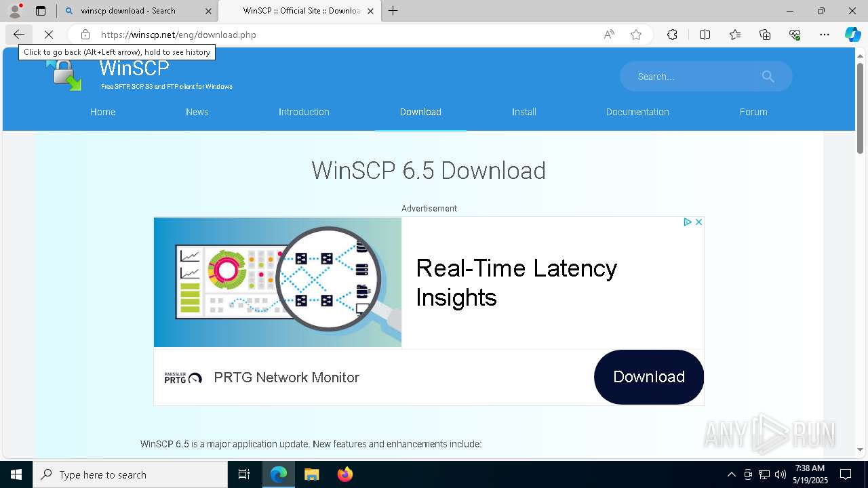Screen dimensions: 868x488
Task: Open the Forum page
Action: 753,112
